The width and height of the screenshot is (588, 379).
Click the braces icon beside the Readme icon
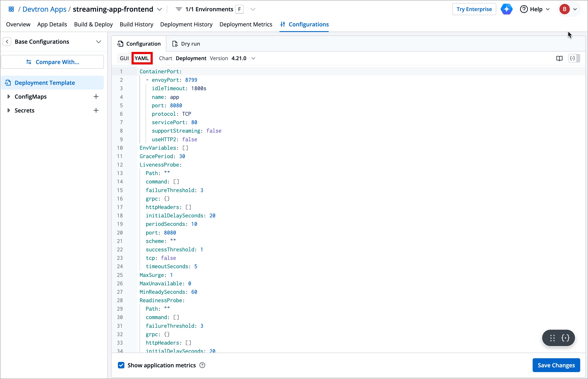[x=574, y=58]
